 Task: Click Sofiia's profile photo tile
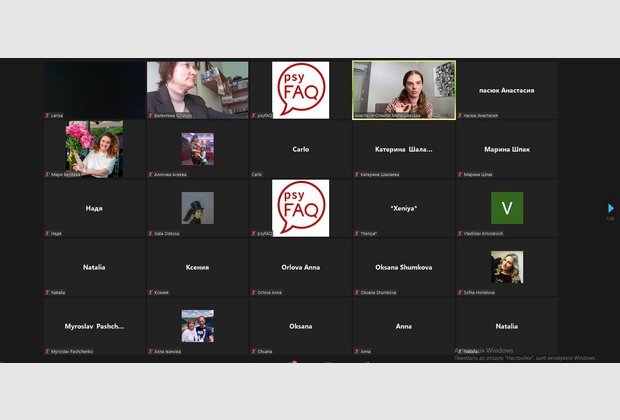506,266
